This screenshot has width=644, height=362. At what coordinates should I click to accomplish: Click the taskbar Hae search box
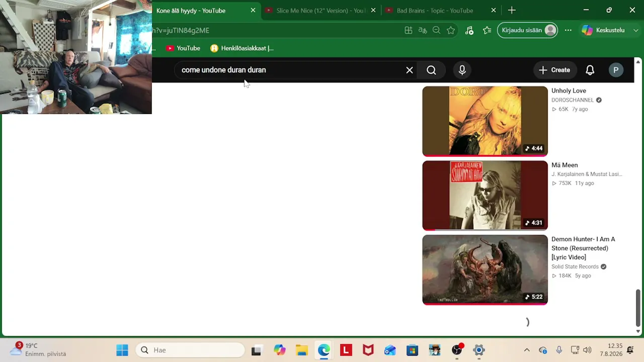click(x=190, y=350)
